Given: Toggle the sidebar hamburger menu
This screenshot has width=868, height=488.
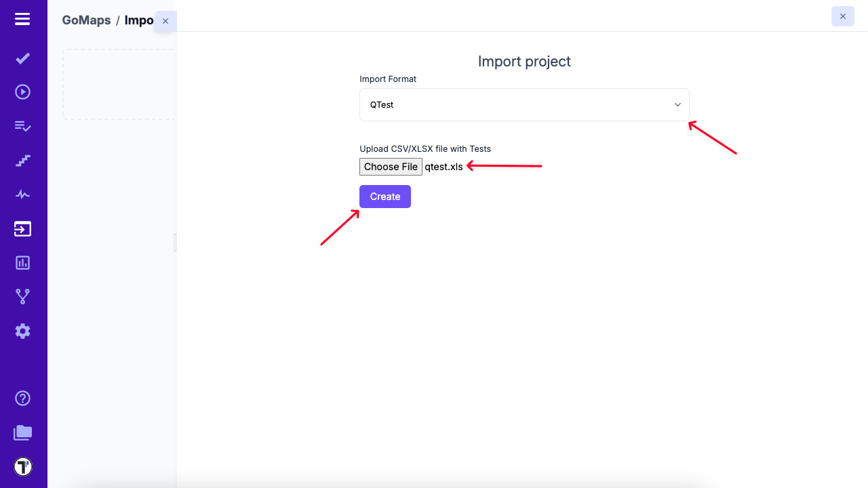Looking at the screenshot, I should pos(22,19).
